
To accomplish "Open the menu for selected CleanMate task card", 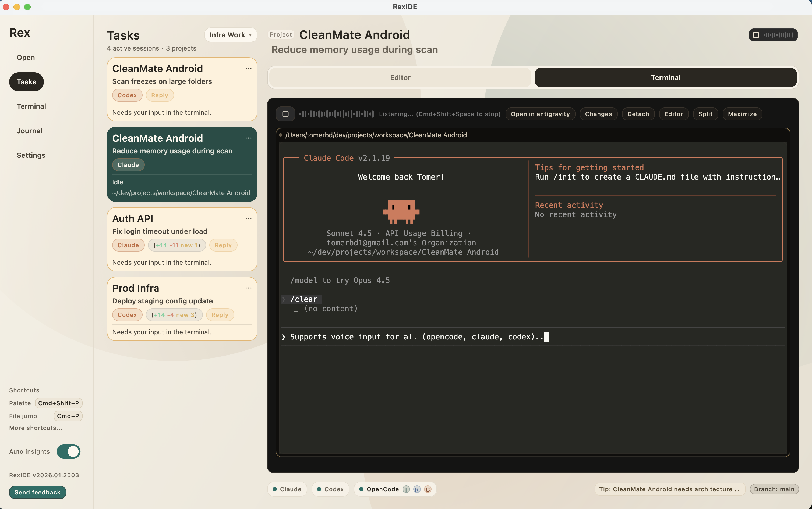I will click(248, 138).
